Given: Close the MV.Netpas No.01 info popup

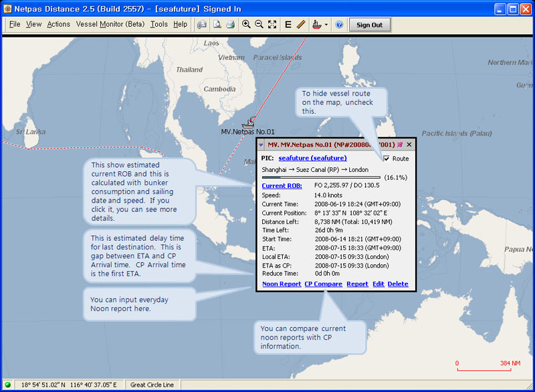Looking at the screenshot, I should tap(409, 144).
